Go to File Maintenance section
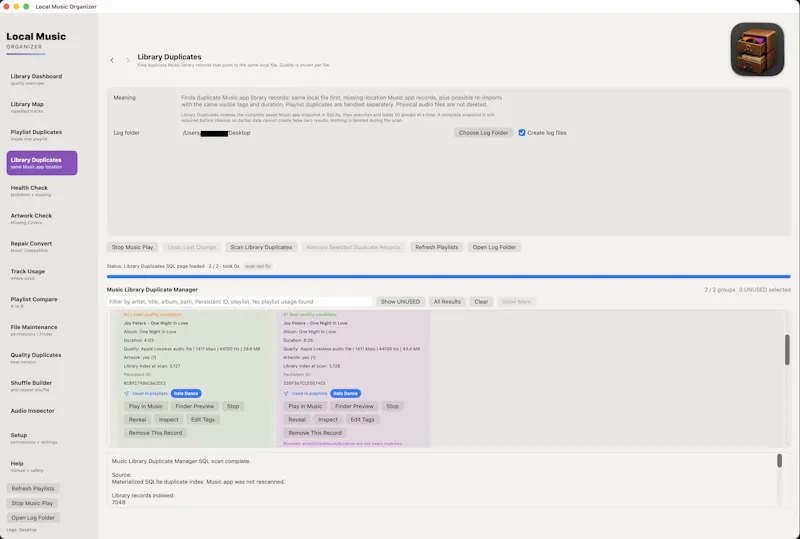This screenshot has width=800, height=539. (x=42, y=330)
